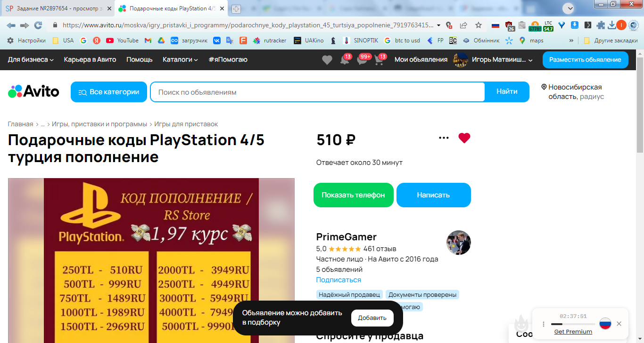Open Мои объявления in the header
The height and width of the screenshot is (343, 644).
[x=421, y=59]
